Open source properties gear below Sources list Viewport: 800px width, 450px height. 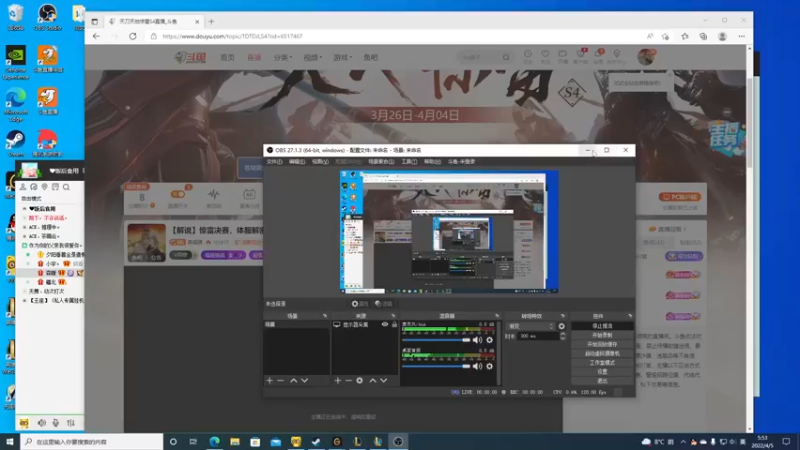coord(360,381)
